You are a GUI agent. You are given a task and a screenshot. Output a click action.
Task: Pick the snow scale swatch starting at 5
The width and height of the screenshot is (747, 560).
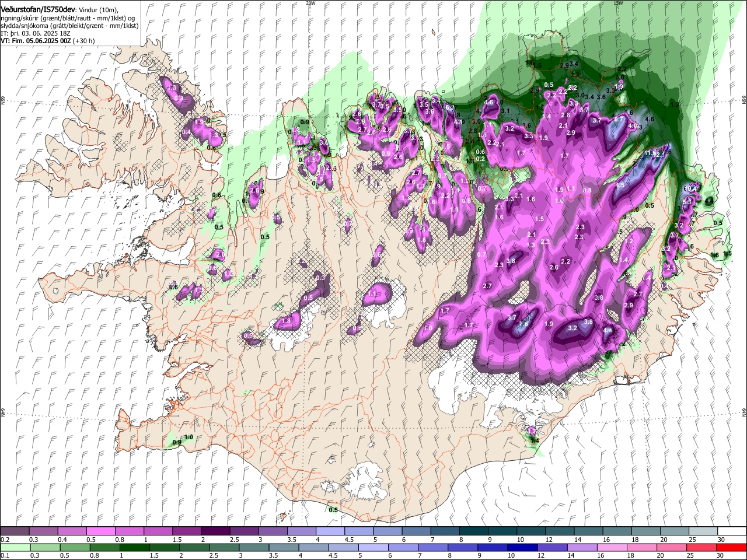coord(387,531)
